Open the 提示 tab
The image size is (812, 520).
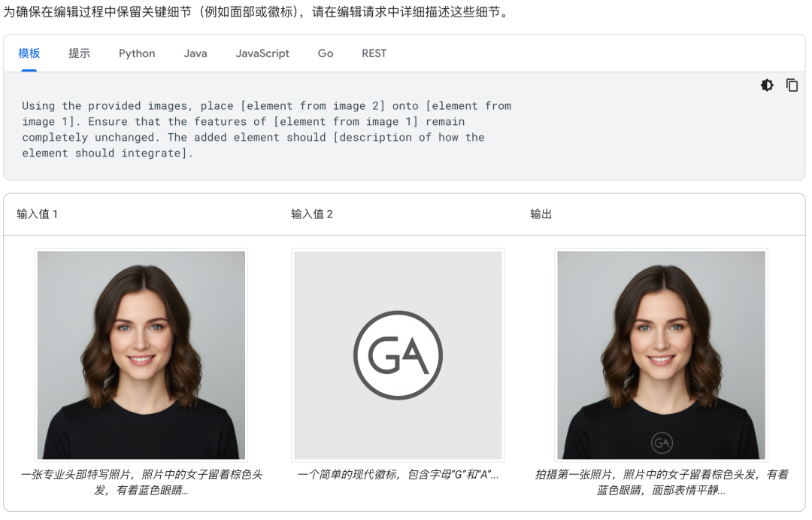(x=79, y=53)
